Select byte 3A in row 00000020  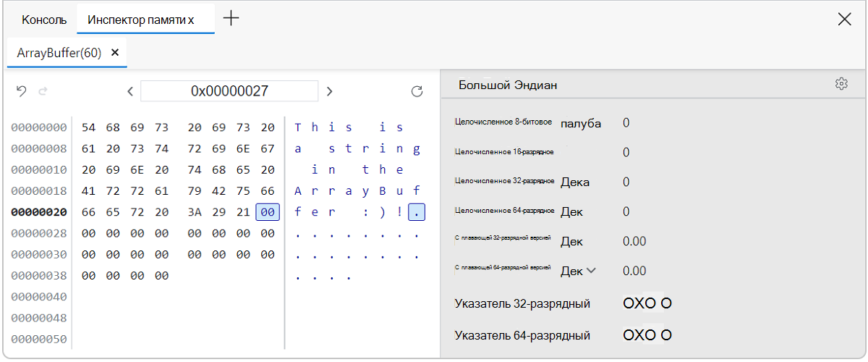click(x=195, y=213)
